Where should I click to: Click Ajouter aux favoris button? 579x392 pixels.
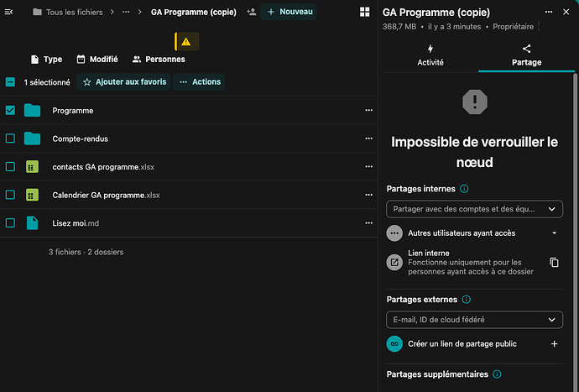124,81
